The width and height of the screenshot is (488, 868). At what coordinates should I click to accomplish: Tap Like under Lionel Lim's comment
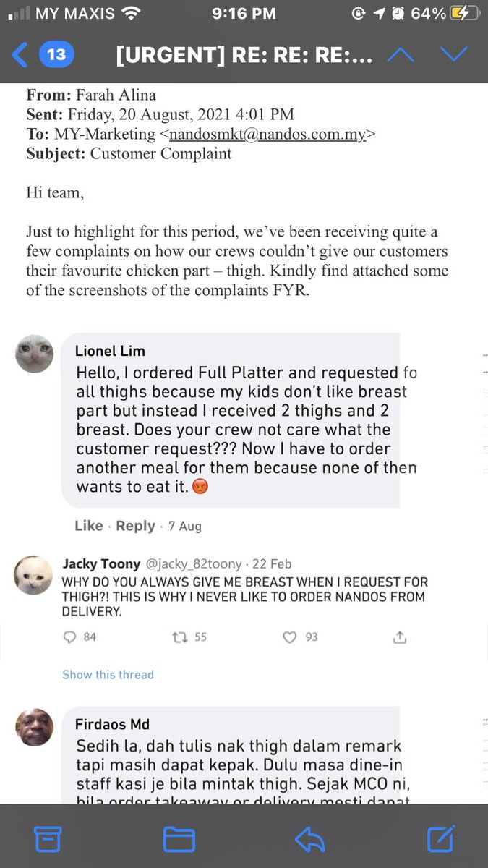click(x=89, y=526)
